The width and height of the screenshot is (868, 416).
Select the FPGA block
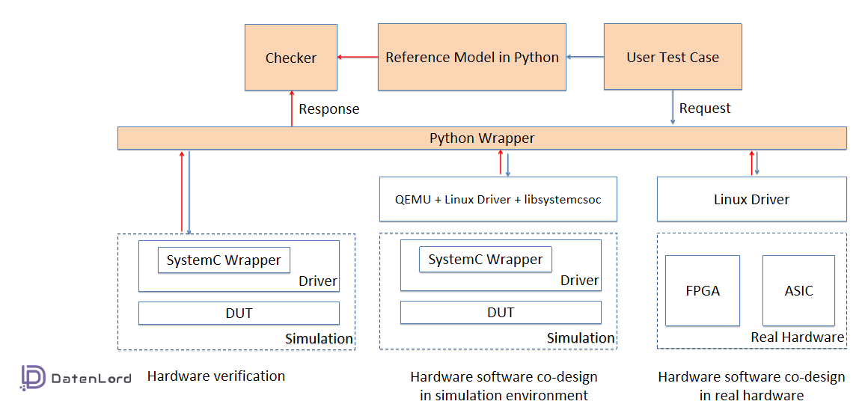tap(702, 291)
